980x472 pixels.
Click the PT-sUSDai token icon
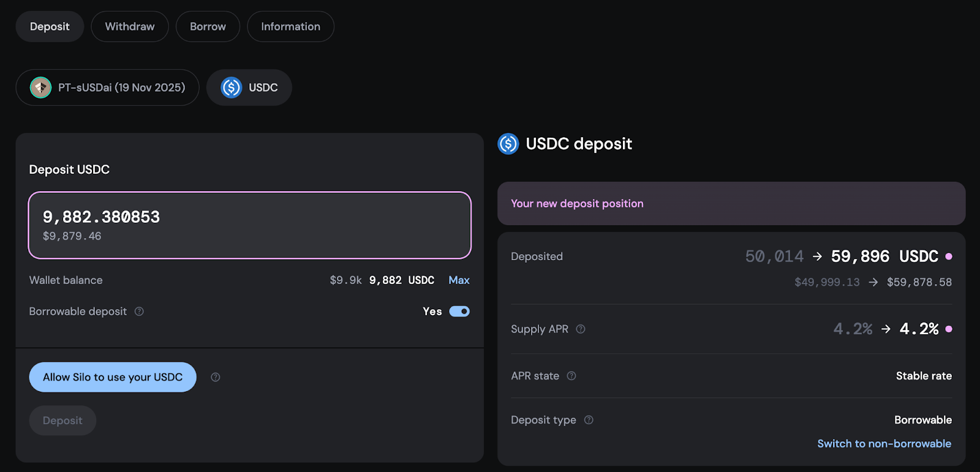41,88
